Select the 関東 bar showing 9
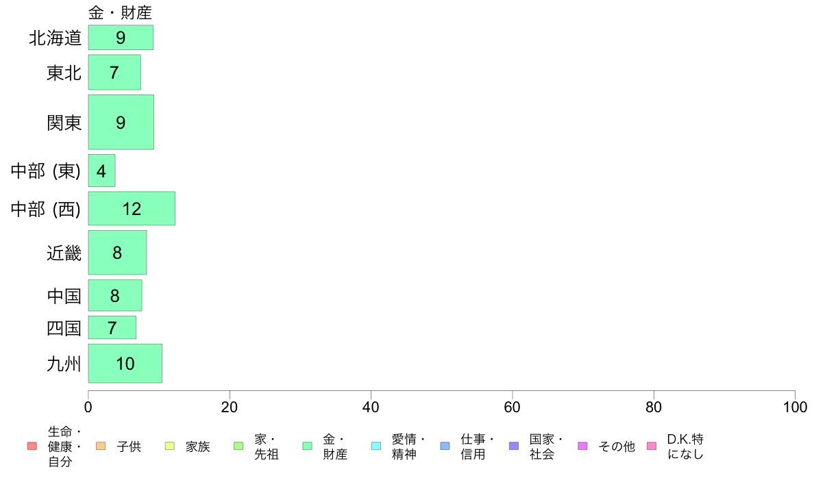This screenshot has width=814, height=504. (x=121, y=122)
